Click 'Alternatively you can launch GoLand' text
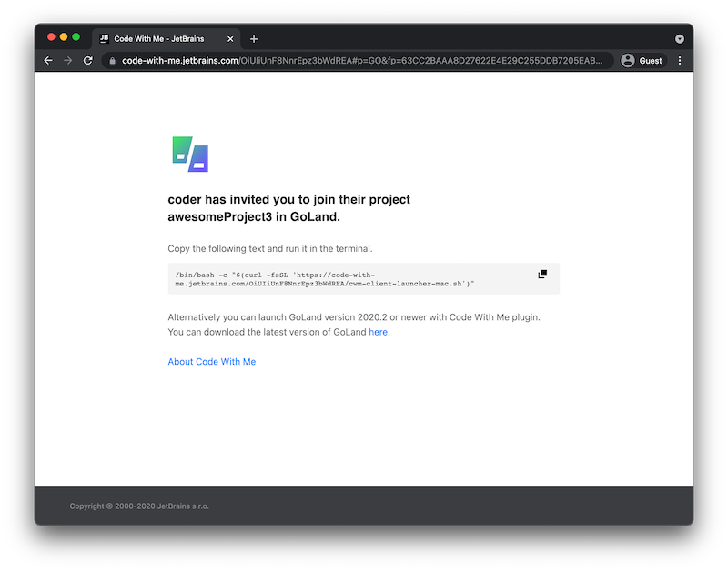This screenshot has width=728, height=571. point(354,317)
